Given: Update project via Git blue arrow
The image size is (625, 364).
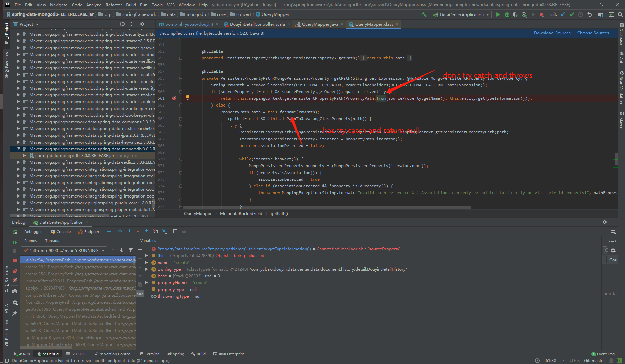Looking at the screenshot, I should [563, 14].
